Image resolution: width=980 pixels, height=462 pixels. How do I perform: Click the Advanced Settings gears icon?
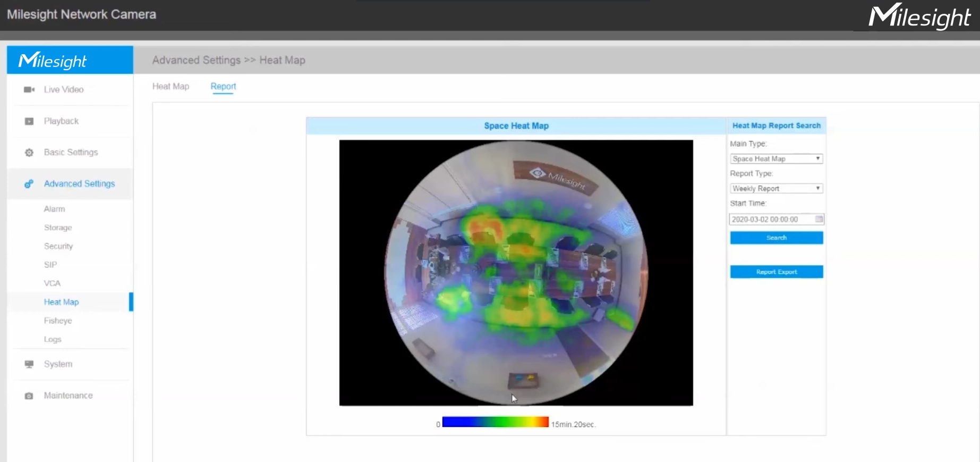[x=29, y=184]
